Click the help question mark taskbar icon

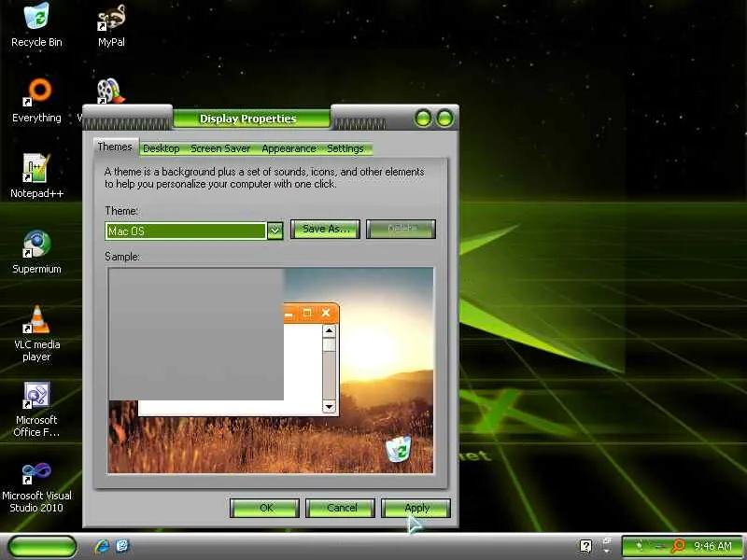pos(586,546)
